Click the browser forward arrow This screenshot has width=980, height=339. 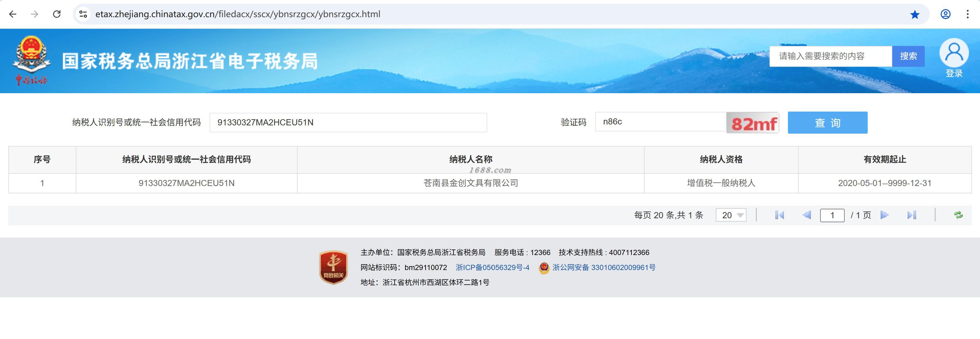click(35, 14)
